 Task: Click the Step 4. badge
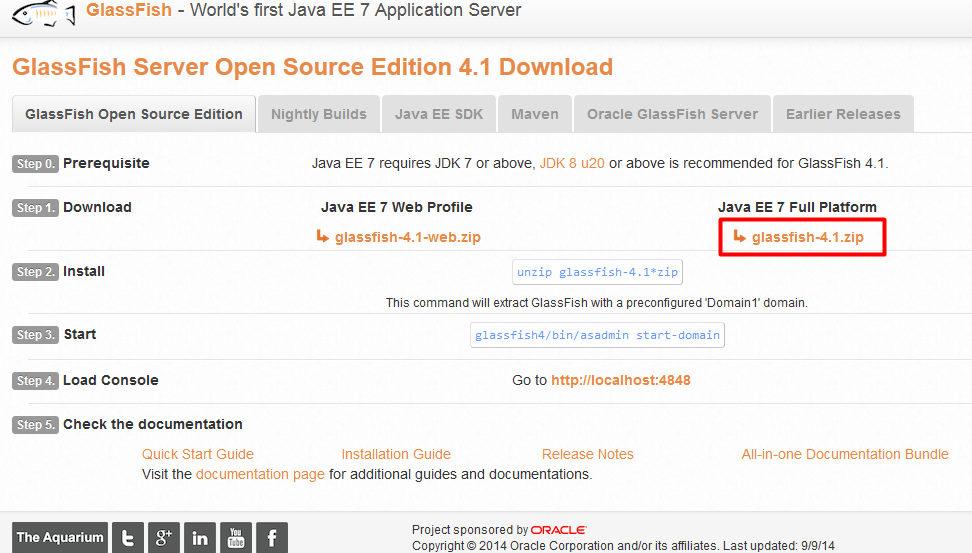[35, 381]
